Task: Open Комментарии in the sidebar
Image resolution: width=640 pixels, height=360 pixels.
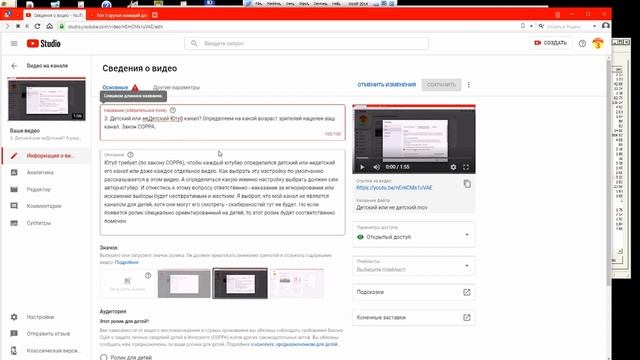Action: point(44,206)
